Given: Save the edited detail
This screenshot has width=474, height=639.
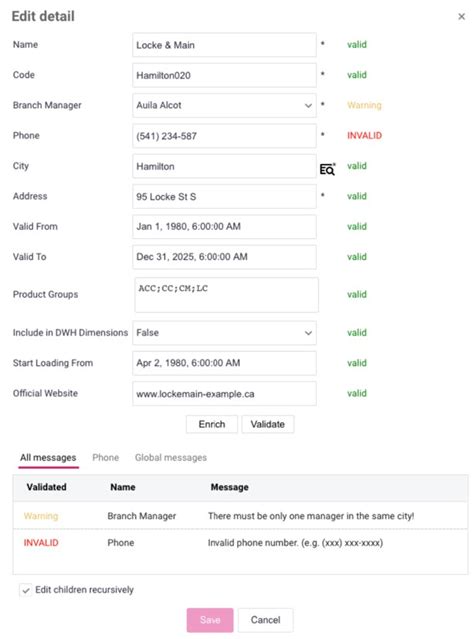Looking at the screenshot, I should (x=210, y=620).
